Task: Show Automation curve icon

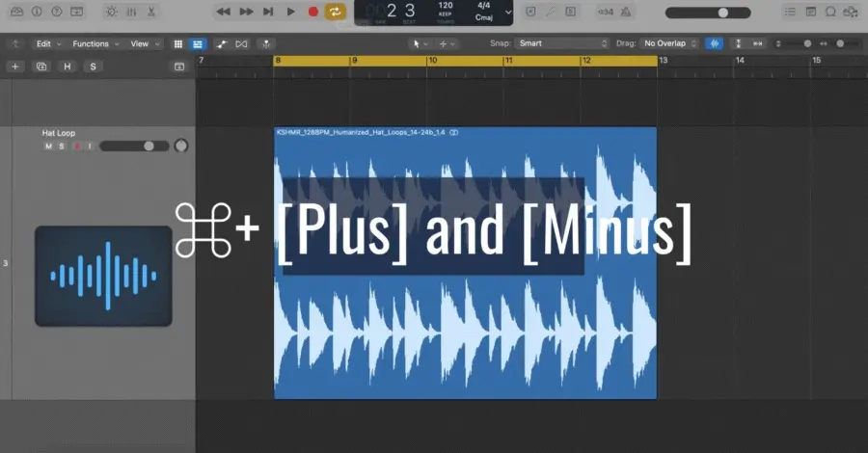Action: [x=222, y=44]
